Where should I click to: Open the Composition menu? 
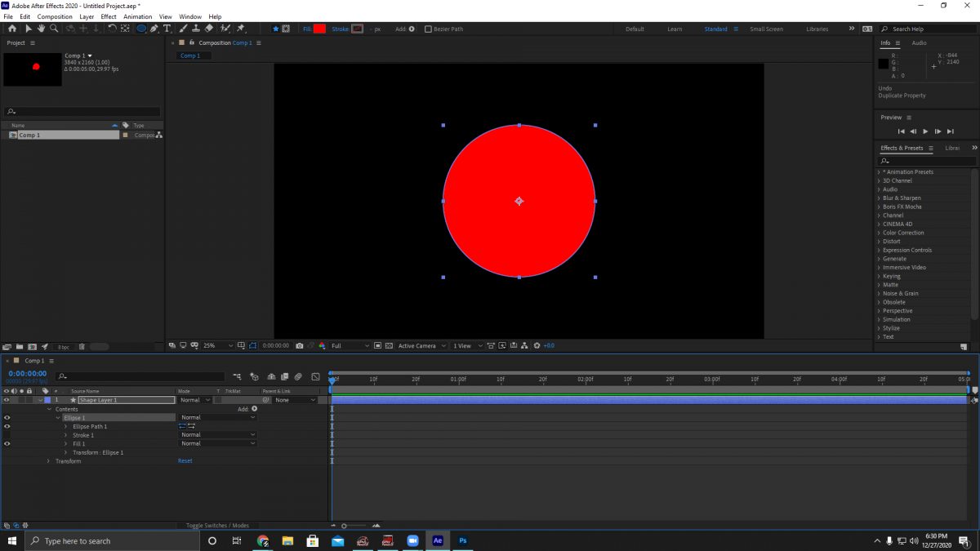55,16
